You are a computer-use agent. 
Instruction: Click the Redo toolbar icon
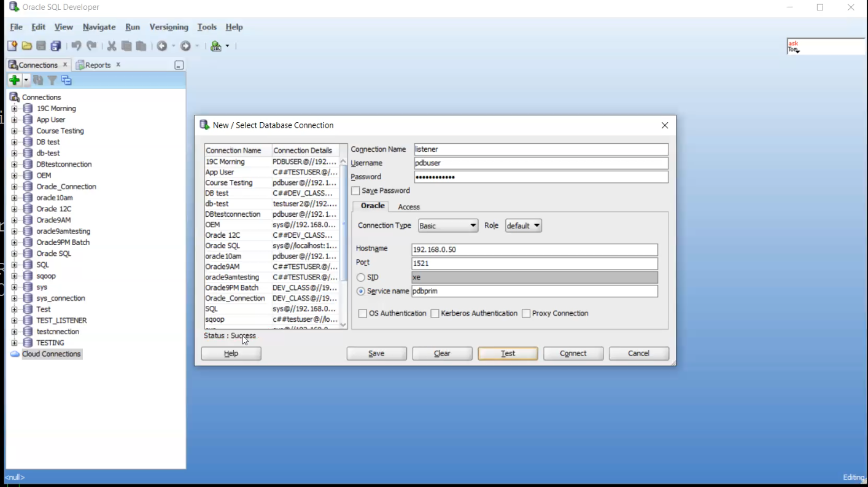91,46
